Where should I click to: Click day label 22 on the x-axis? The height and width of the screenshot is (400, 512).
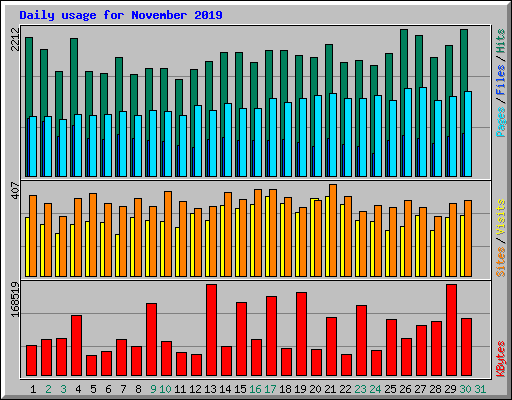click(x=345, y=389)
